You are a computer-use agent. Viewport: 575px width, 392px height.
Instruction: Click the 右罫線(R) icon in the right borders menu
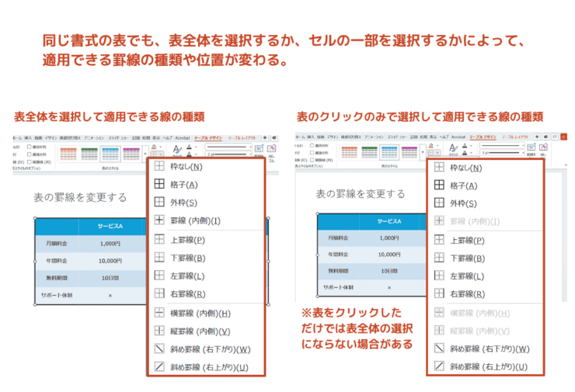(439, 293)
